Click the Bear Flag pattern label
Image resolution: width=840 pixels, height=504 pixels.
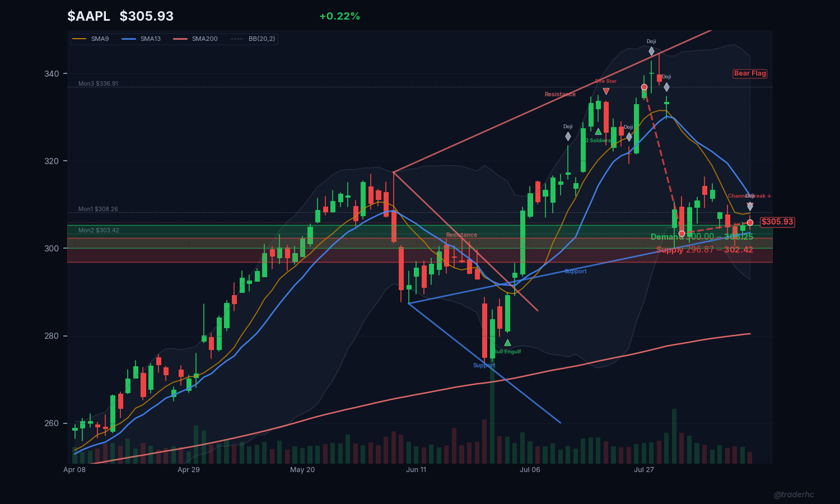click(x=750, y=73)
